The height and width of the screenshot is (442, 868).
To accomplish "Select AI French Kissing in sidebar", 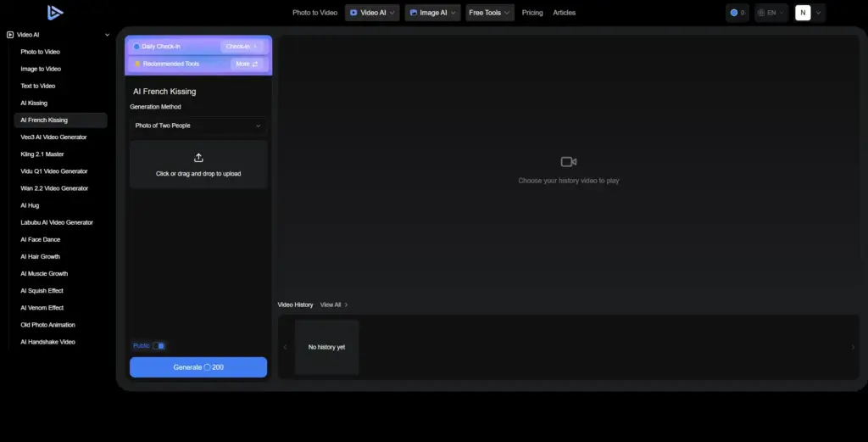I will pyautogui.click(x=60, y=120).
